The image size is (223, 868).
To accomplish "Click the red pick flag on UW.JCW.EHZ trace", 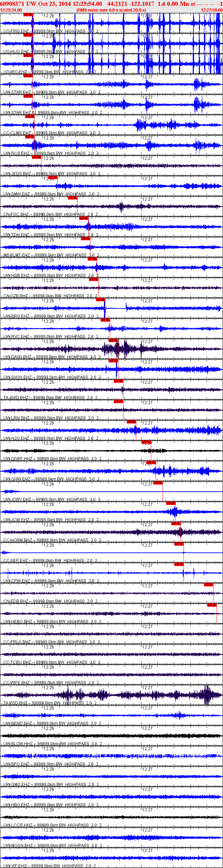I will pyautogui.click(x=171, y=503).
